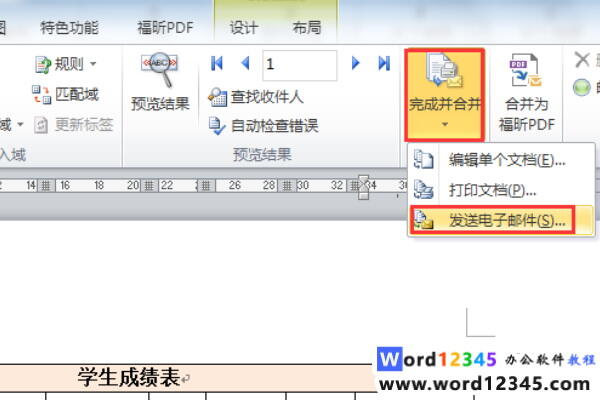Select 自动检查错误 text button
Image resolution: width=600 pixels, height=400 pixels.
coord(274,126)
